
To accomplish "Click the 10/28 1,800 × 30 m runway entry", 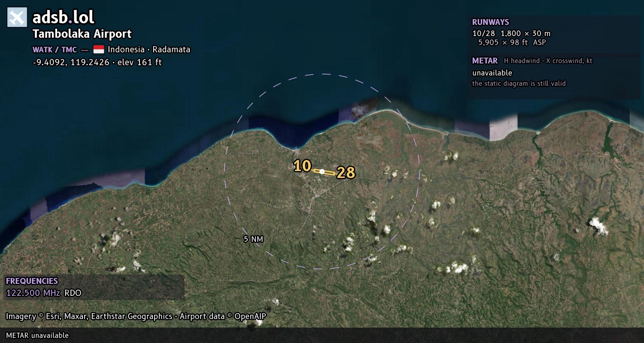I will (x=511, y=33).
